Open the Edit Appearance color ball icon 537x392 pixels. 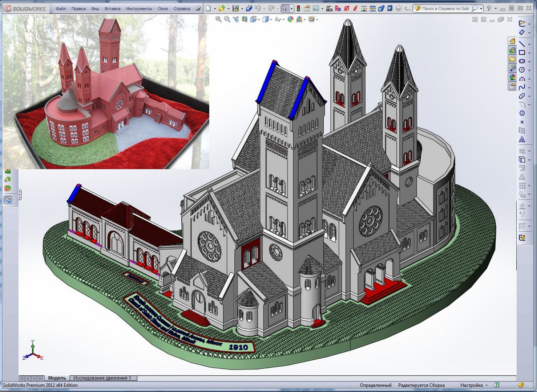(290, 19)
